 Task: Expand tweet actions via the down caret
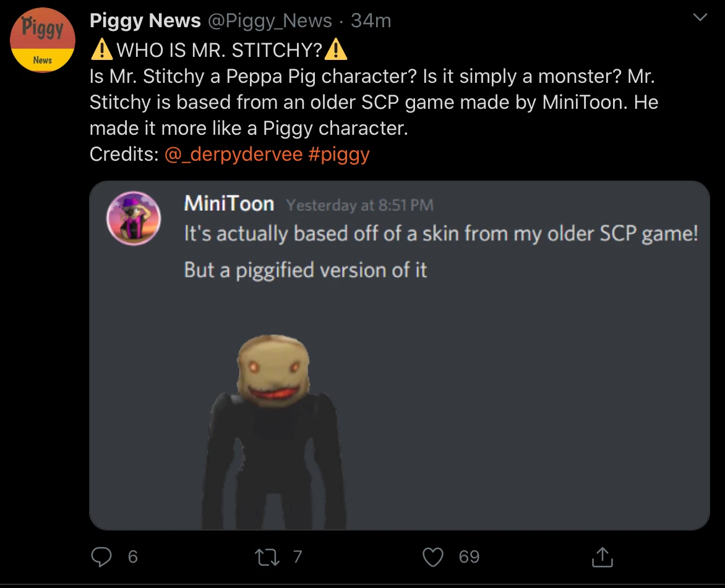tap(700, 18)
